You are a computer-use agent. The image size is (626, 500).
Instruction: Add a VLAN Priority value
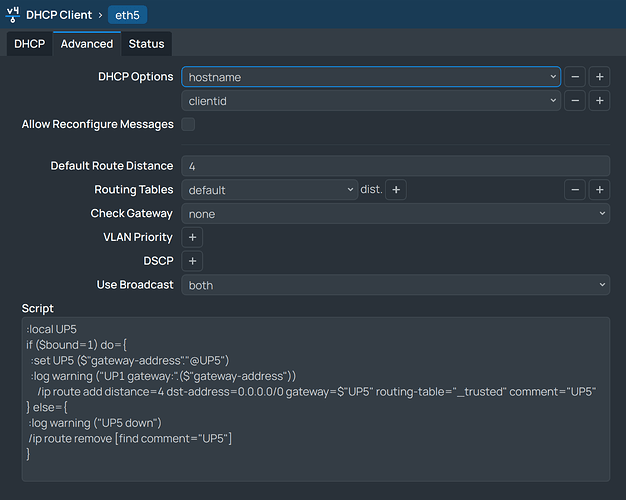click(192, 238)
